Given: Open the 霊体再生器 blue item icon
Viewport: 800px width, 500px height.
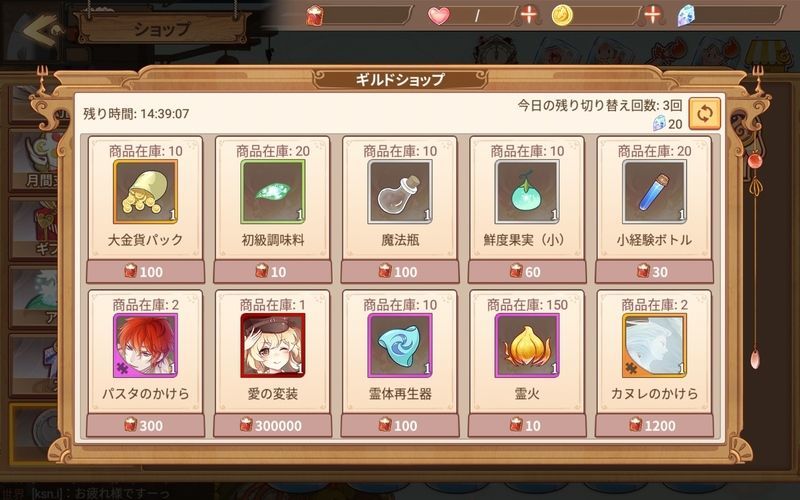Looking at the screenshot, I should (x=400, y=345).
